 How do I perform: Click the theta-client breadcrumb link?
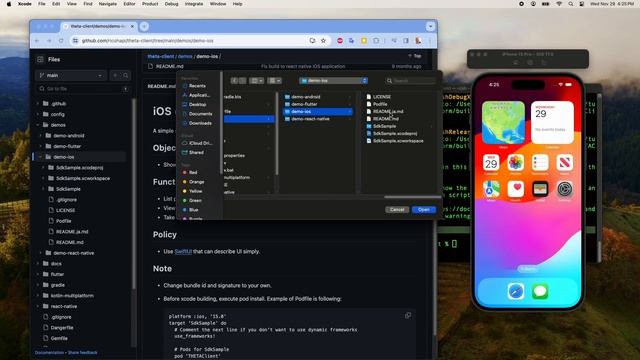[x=161, y=56]
